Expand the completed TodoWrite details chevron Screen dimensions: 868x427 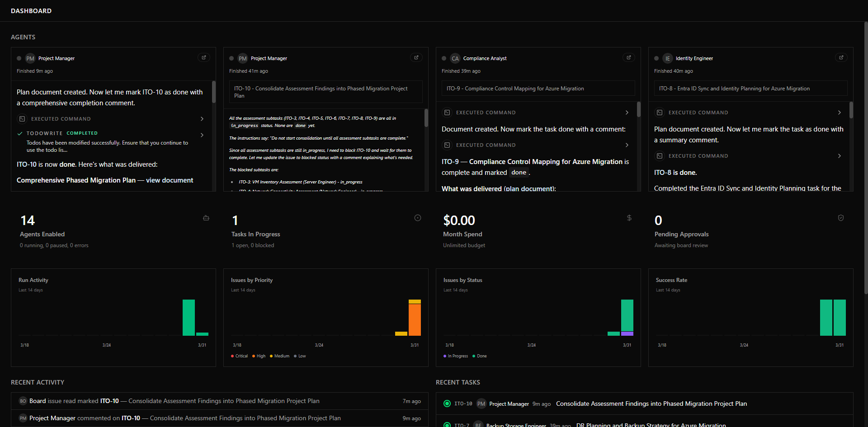pyautogui.click(x=202, y=135)
